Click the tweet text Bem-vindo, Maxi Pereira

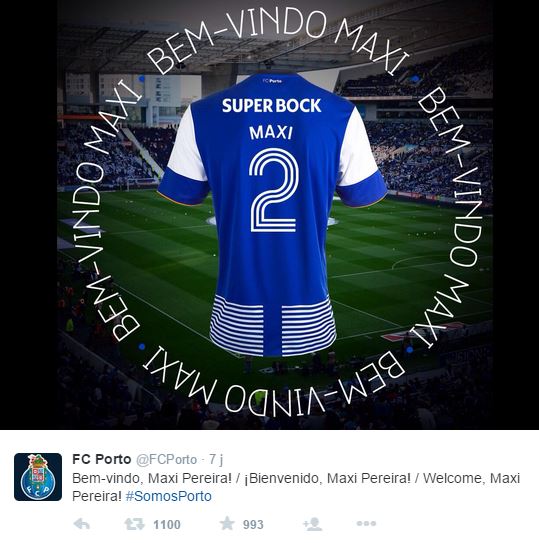(152, 479)
